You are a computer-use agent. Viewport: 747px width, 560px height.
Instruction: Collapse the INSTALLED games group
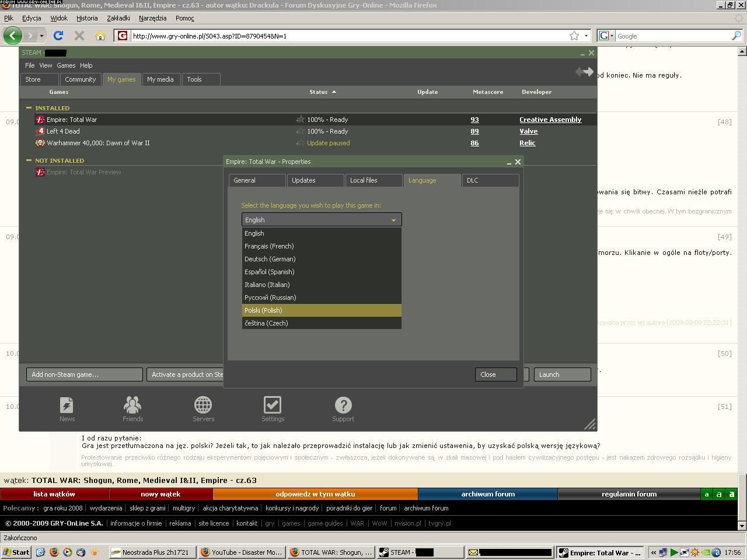[x=29, y=108]
